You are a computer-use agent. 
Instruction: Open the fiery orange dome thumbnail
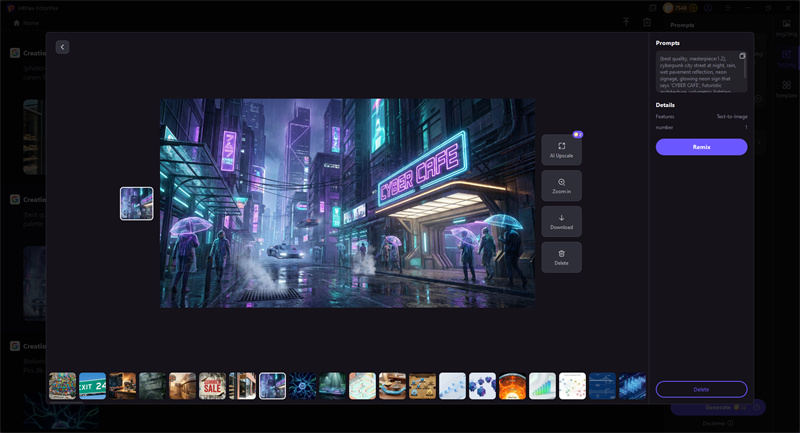click(512, 386)
